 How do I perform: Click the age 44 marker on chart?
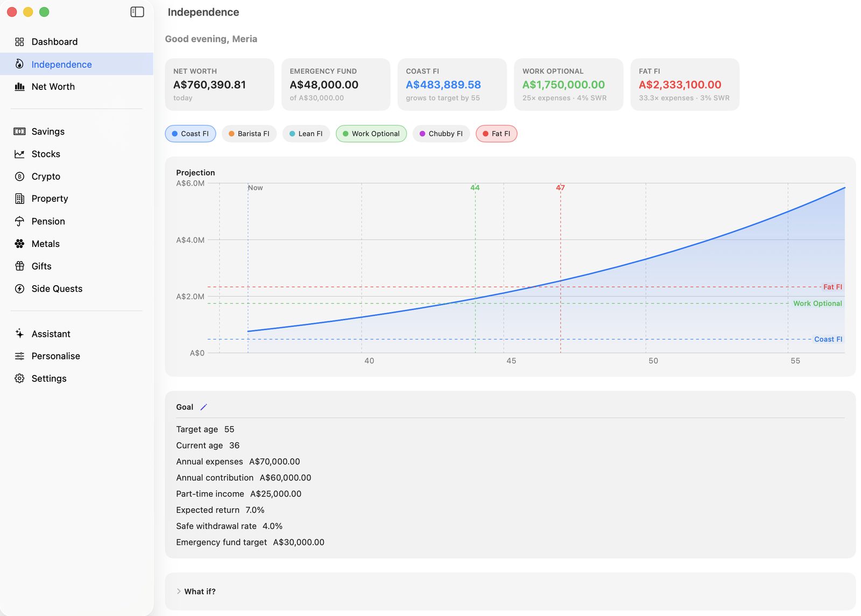pos(475,188)
